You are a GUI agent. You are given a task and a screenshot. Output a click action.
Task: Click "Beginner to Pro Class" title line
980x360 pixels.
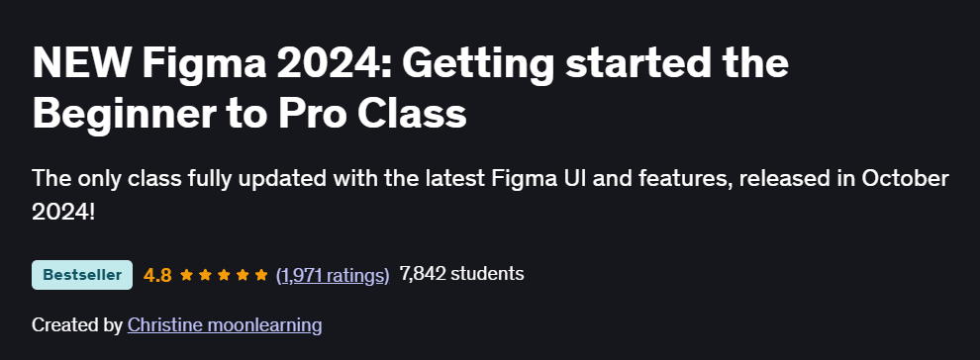pyautogui.click(x=249, y=113)
